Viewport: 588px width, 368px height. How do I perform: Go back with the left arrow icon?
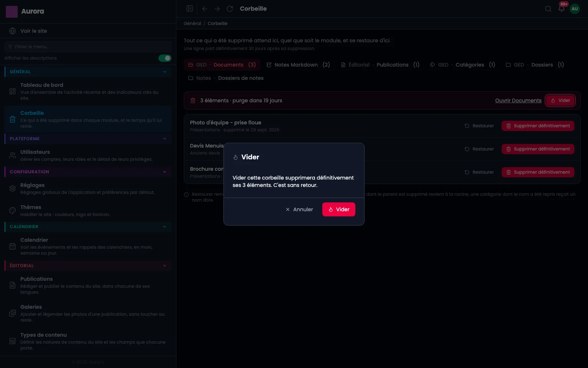205,8
